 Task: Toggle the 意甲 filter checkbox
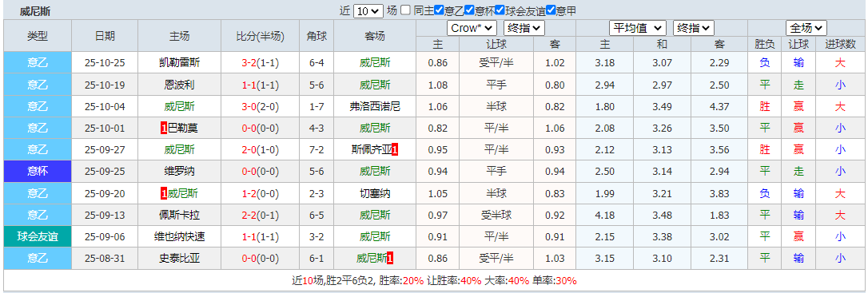[x=550, y=10]
